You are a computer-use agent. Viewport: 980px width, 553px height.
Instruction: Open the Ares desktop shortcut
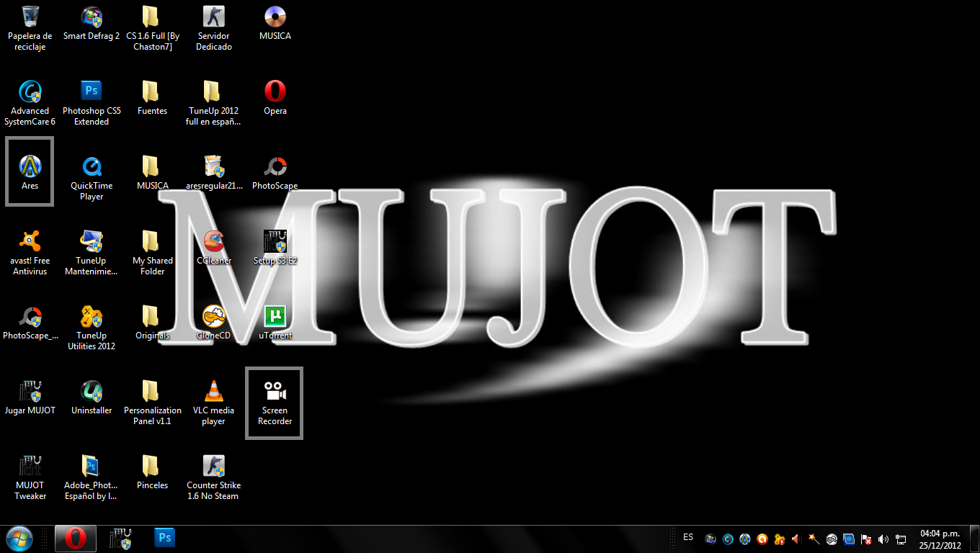[x=30, y=167]
